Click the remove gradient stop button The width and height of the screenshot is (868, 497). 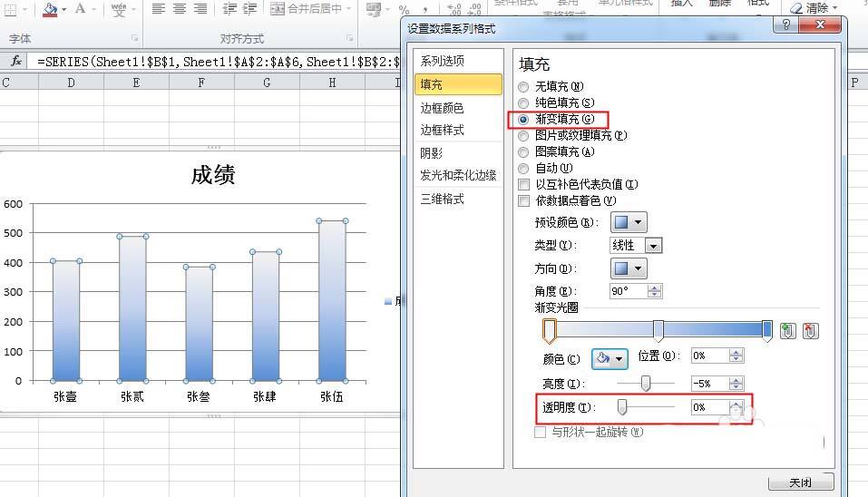point(810,331)
